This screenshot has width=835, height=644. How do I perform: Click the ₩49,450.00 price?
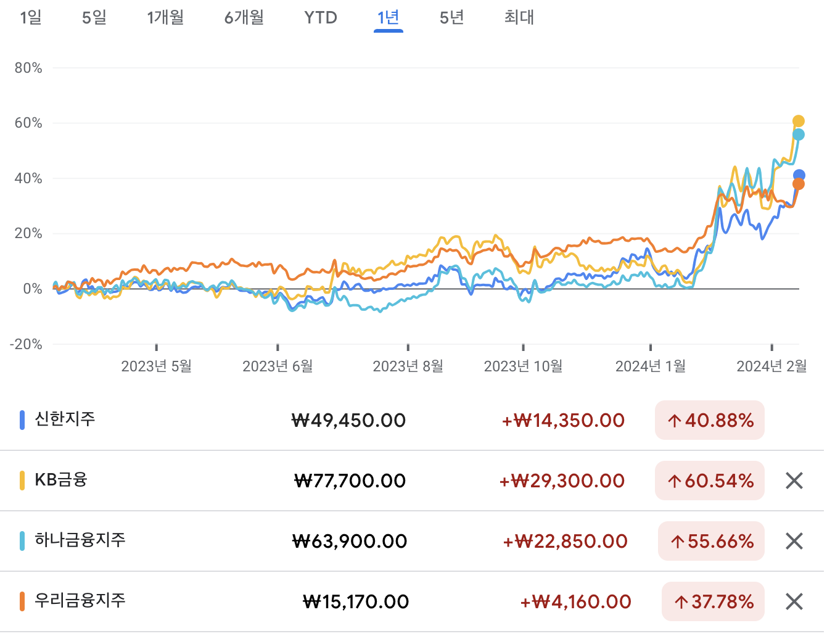point(348,421)
